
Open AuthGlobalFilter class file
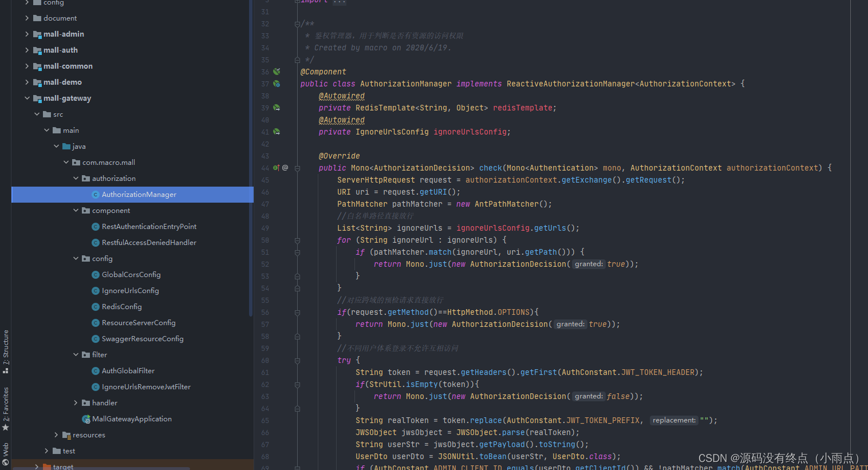pyautogui.click(x=128, y=371)
